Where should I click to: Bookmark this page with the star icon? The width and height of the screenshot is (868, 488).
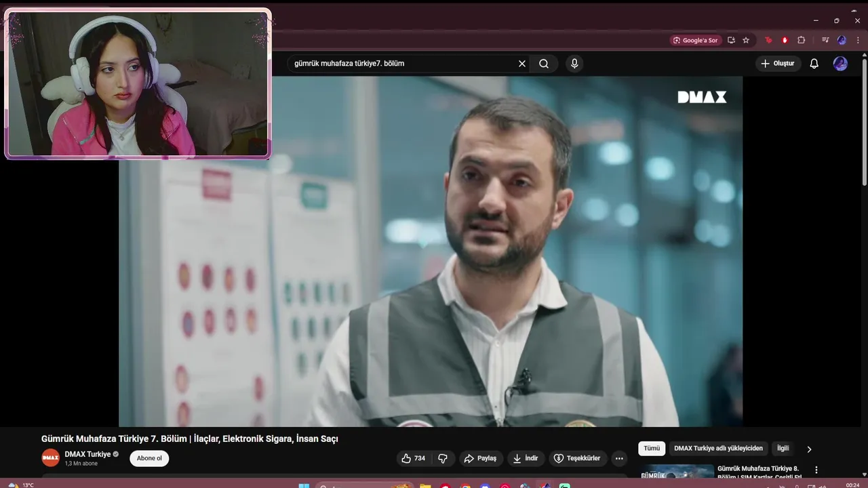746,40
